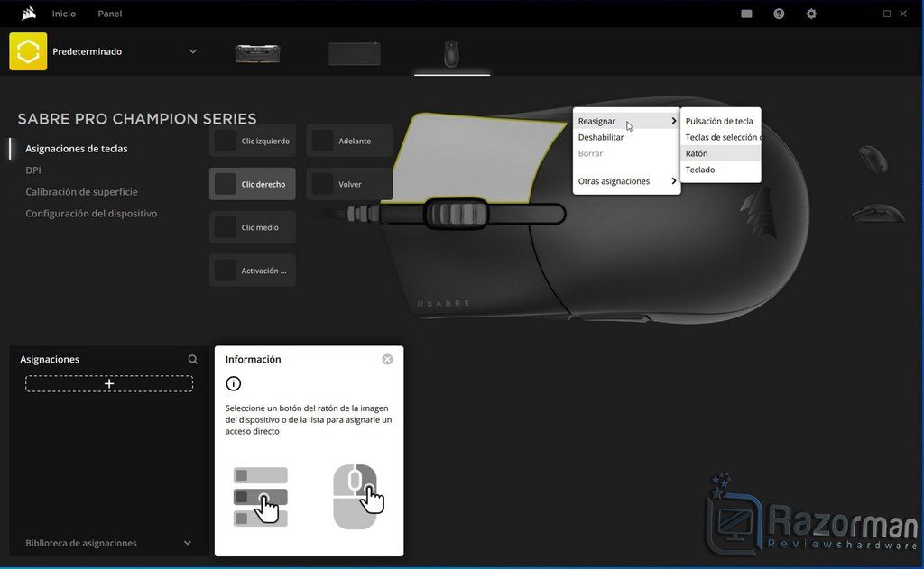The image size is (924, 569).
Task: Select the Clic derecho button assignment
Action: coord(253,184)
